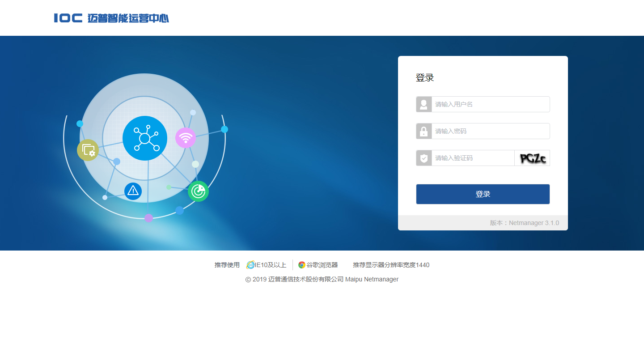Screen dimensions: 644x353
Task: Click the user avatar icon beside username
Action: tap(424, 104)
